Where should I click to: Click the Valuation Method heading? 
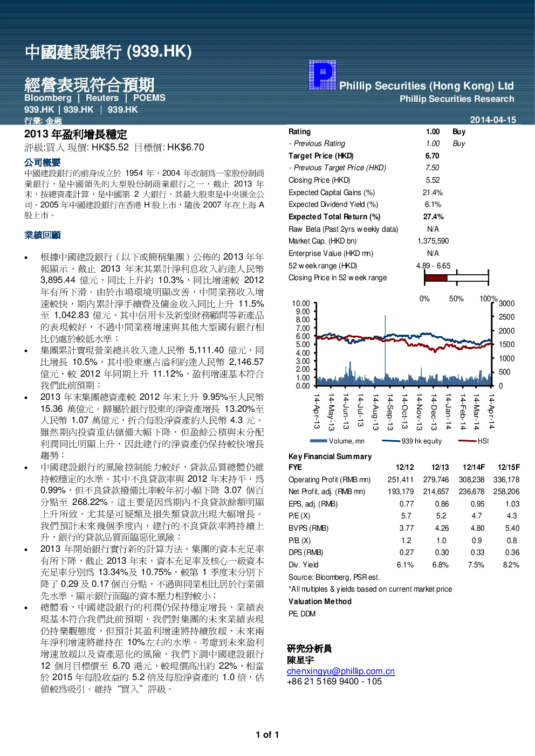[320, 601]
